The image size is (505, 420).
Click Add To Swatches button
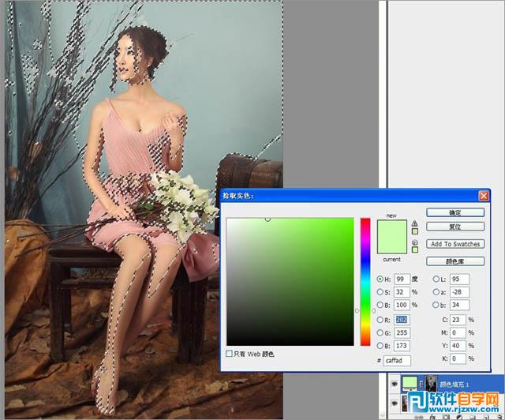(454, 244)
